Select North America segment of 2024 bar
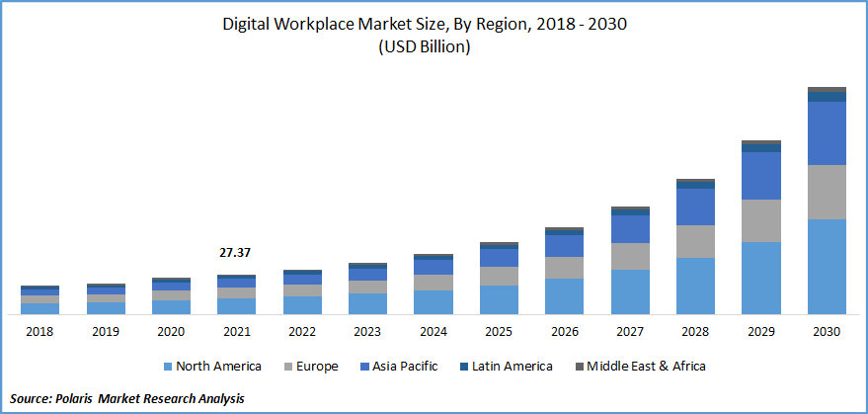The width and height of the screenshot is (868, 414). [x=434, y=302]
